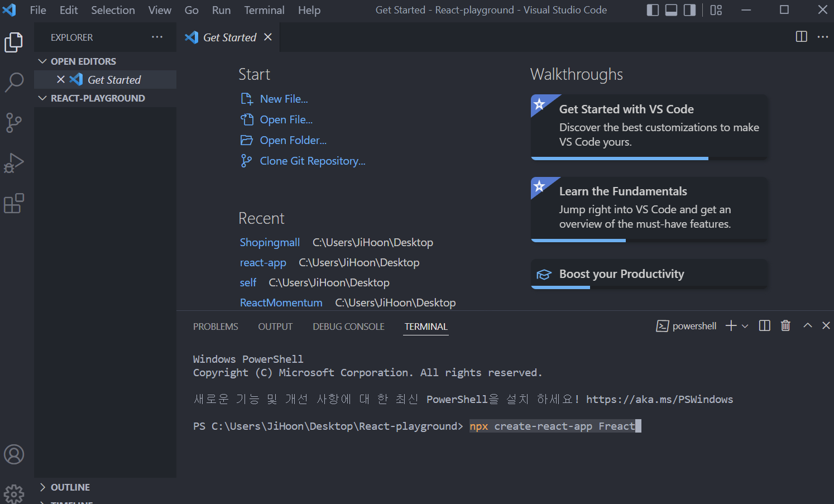834x504 pixels.
Task: Open the Terminal menu
Action: click(x=264, y=10)
